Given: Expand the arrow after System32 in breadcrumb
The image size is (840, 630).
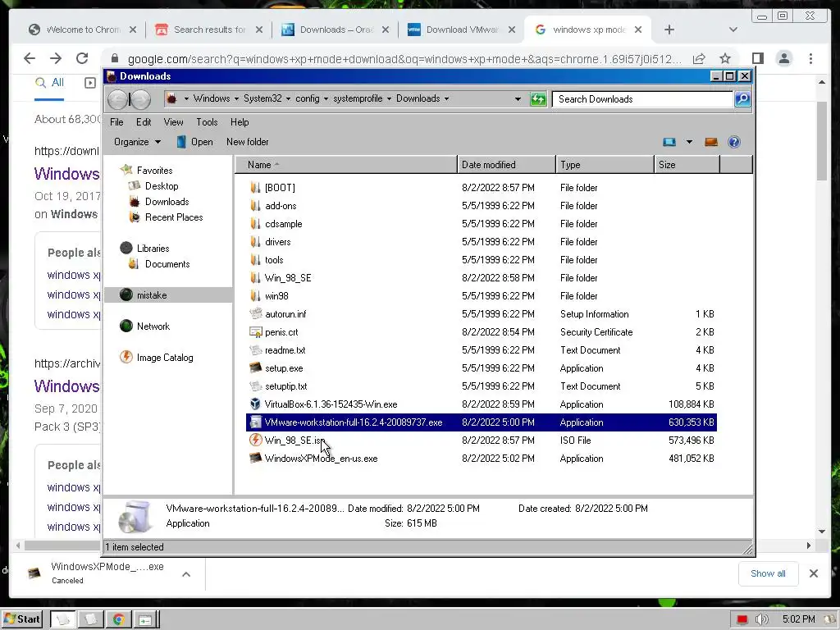Looking at the screenshot, I should pyautogui.click(x=288, y=99).
